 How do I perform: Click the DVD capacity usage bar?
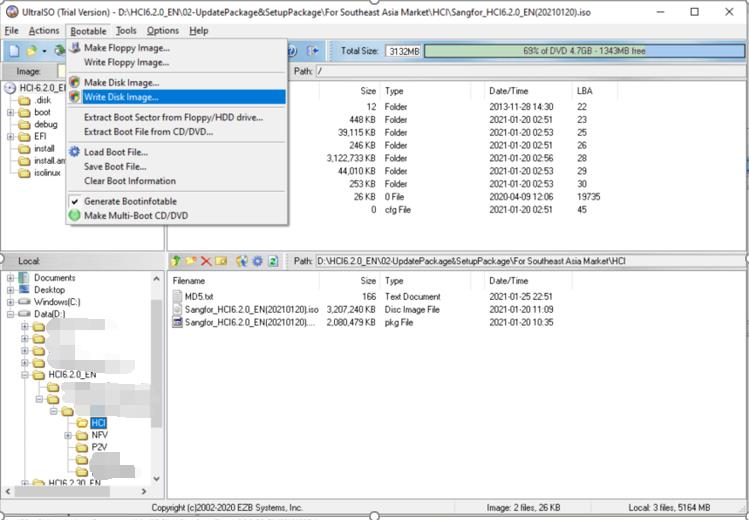(584, 51)
